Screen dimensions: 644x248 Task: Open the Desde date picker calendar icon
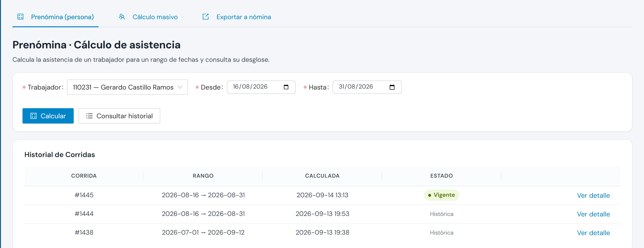tap(286, 87)
